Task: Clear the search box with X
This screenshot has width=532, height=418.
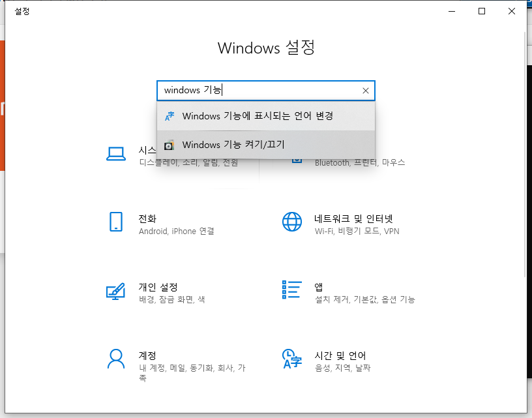Action: pyautogui.click(x=365, y=91)
